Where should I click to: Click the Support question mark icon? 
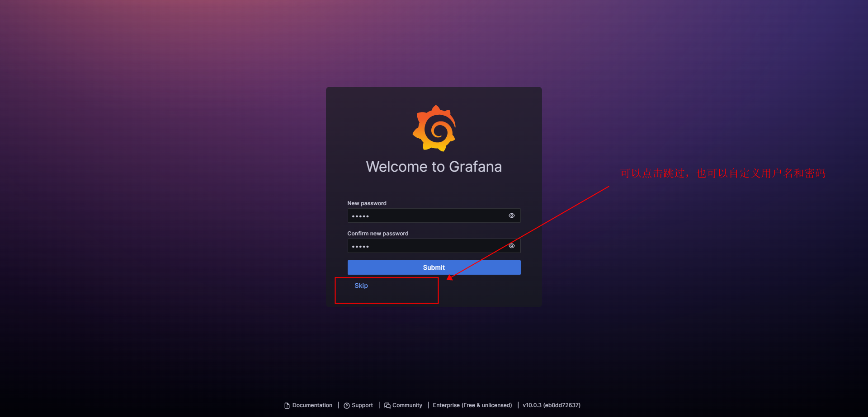(x=347, y=406)
